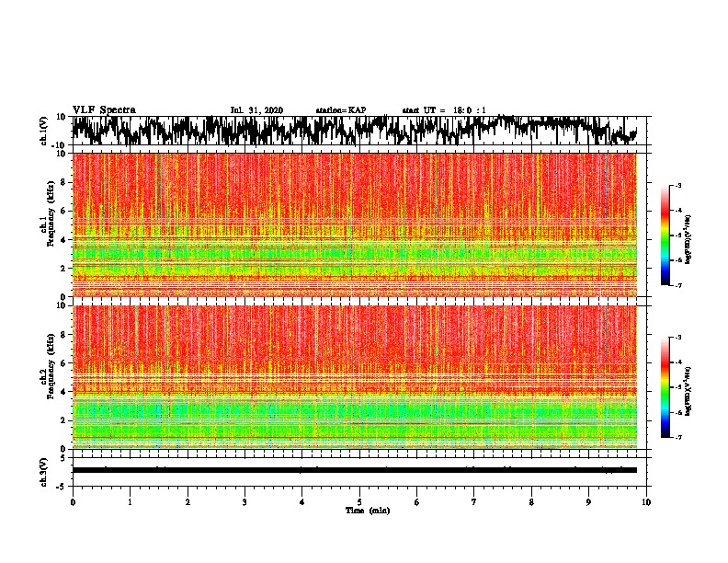The width and height of the screenshot is (728, 563).
Task: Click the ch.1 spectrogram plot area
Action: pos(355,224)
